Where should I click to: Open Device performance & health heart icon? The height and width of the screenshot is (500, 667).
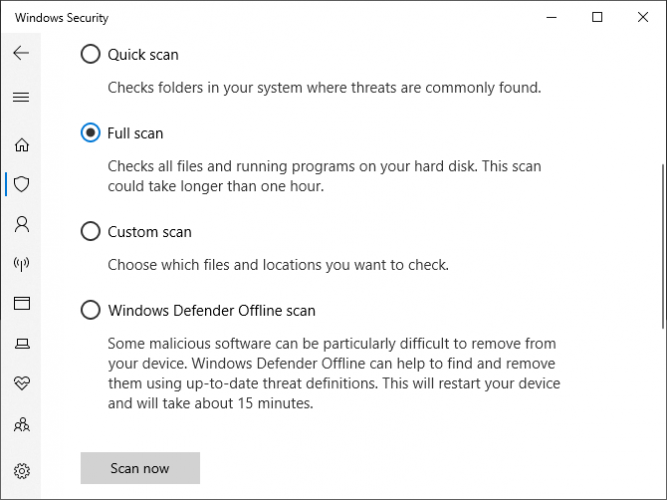click(x=21, y=384)
